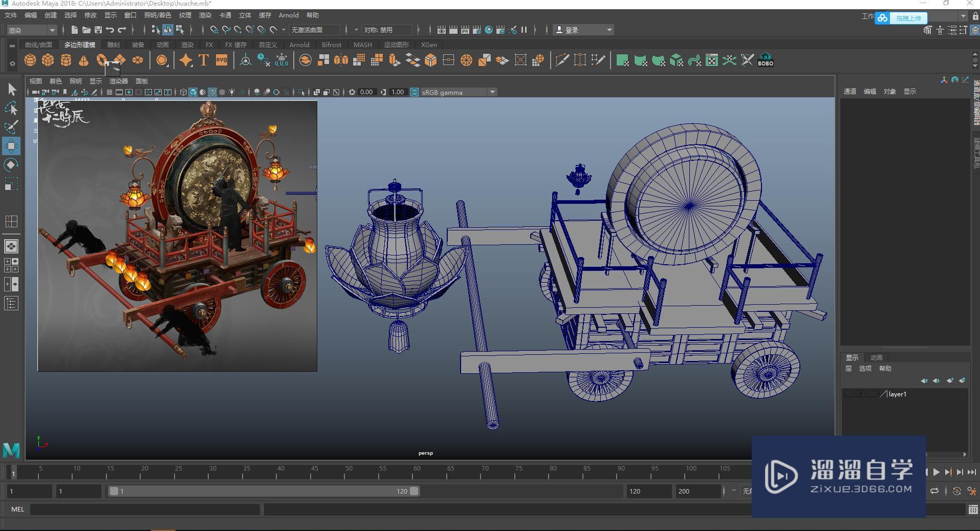Toggle the color management ON button
980x531 pixels.
414,92
